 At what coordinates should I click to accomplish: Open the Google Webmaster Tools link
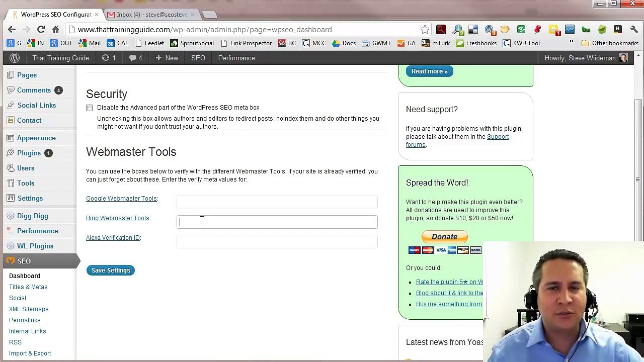(x=121, y=199)
